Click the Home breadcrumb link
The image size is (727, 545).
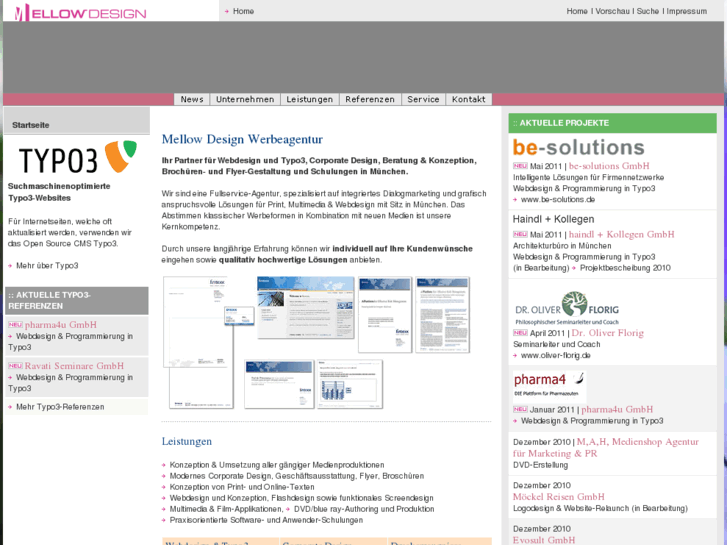click(243, 11)
